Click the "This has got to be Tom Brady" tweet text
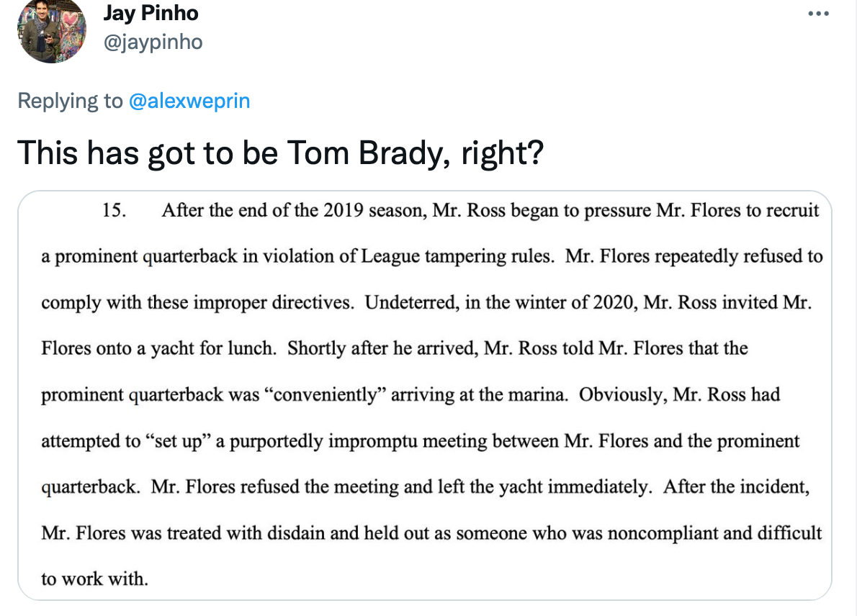This screenshot has height=616, width=857. click(279, 152)
